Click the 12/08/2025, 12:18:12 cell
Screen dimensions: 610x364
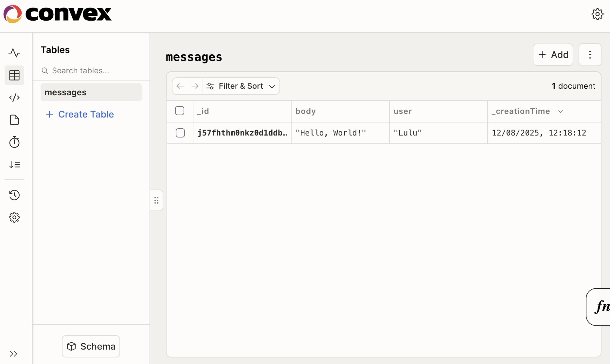pyautogui.click(x=544, y=133)
